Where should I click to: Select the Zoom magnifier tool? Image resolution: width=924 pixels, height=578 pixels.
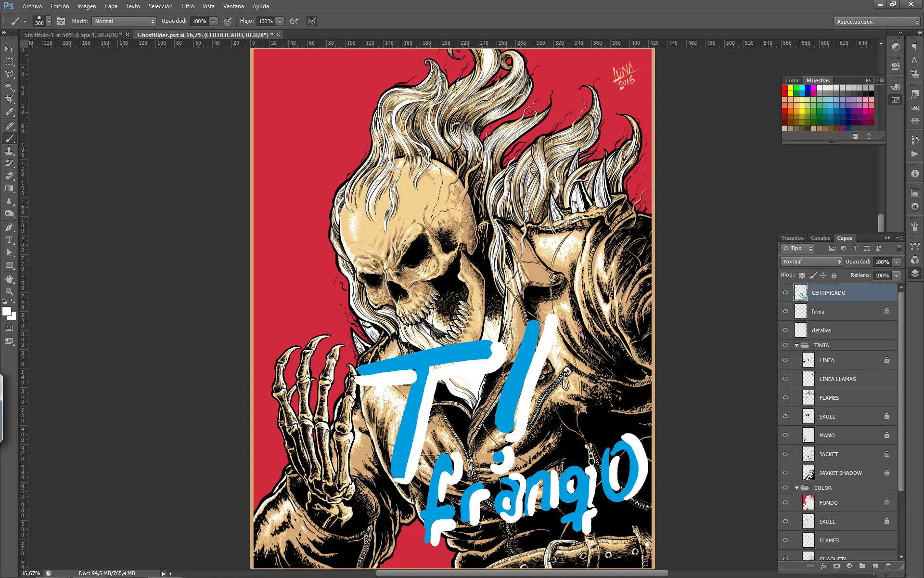tap(9, 291)
